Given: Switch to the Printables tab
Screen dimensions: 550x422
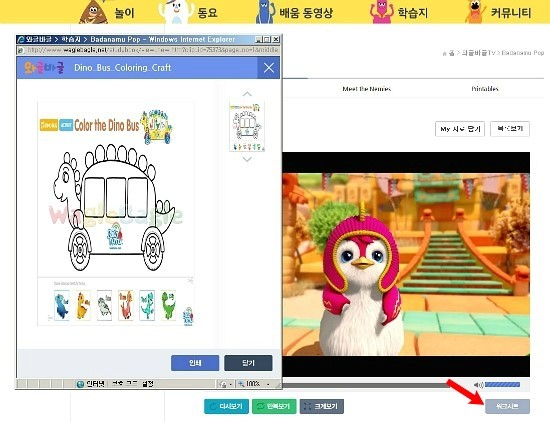Looking at the screenshot, I should (x=485, y=89).
